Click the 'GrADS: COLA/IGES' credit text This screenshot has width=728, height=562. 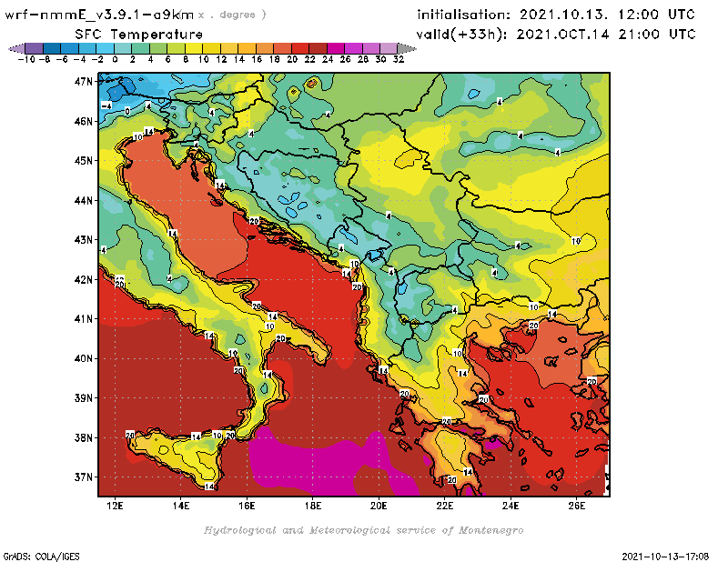pos(41,557)
